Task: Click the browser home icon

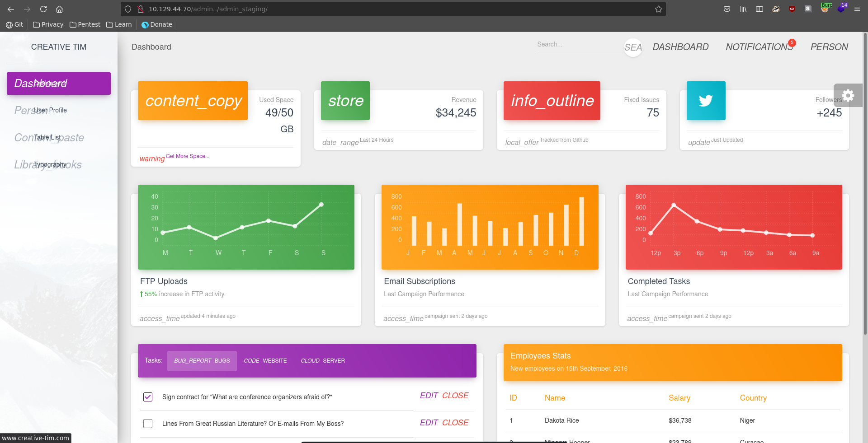Action: coord(59,9)
